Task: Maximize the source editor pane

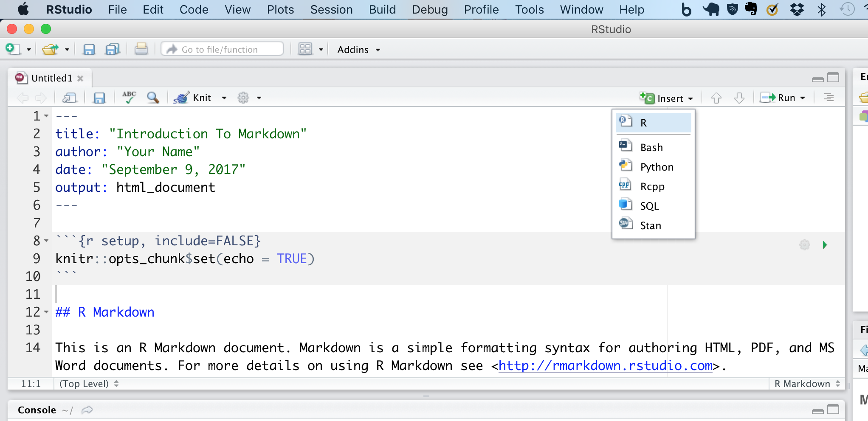Action: tap(834, 78)
